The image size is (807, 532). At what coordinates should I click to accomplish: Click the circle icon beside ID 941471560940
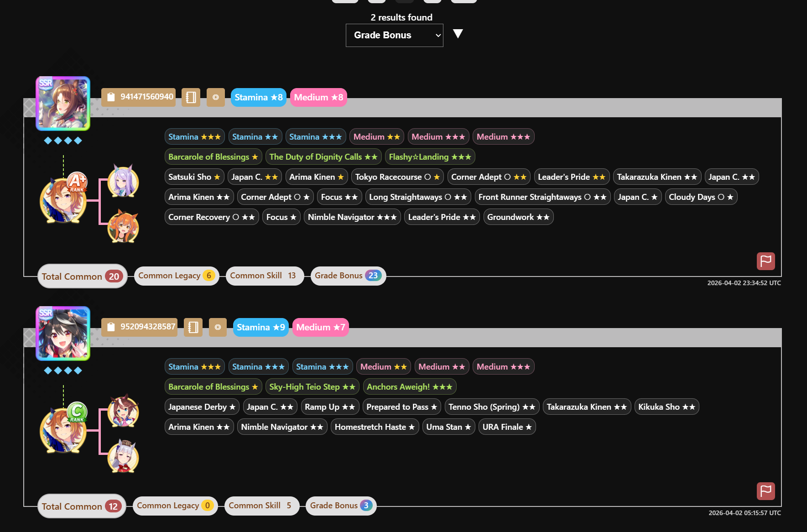click(216, 97)
